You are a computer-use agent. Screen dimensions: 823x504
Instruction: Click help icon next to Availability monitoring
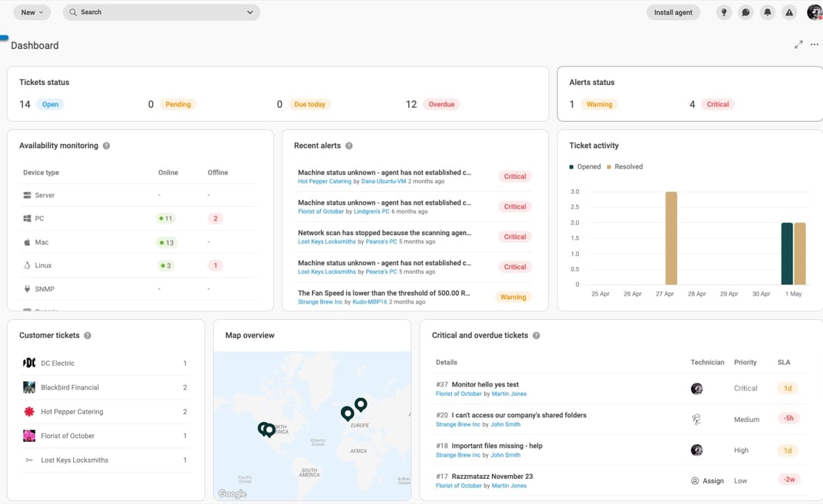[x=106, y=146]
